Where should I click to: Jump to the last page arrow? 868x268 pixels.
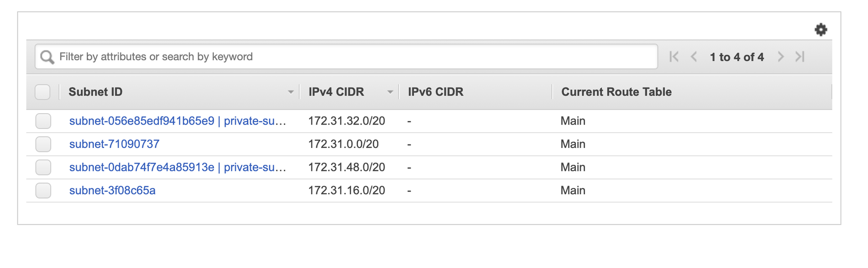800,57
